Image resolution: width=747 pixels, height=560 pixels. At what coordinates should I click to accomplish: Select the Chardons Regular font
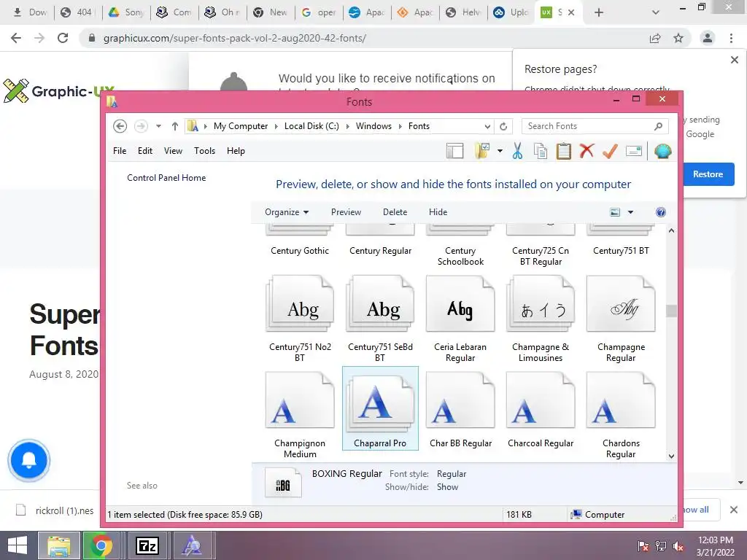coord(622,414)
